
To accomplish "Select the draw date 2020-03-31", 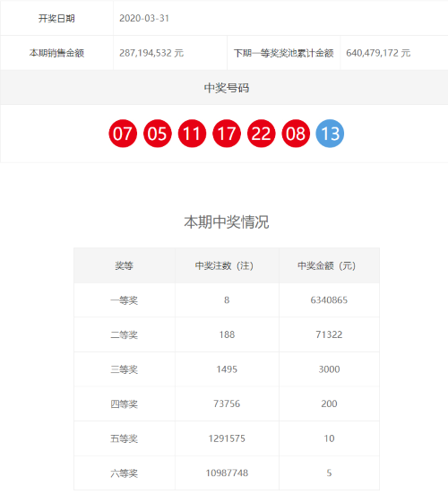I will (x=144, y=18).
